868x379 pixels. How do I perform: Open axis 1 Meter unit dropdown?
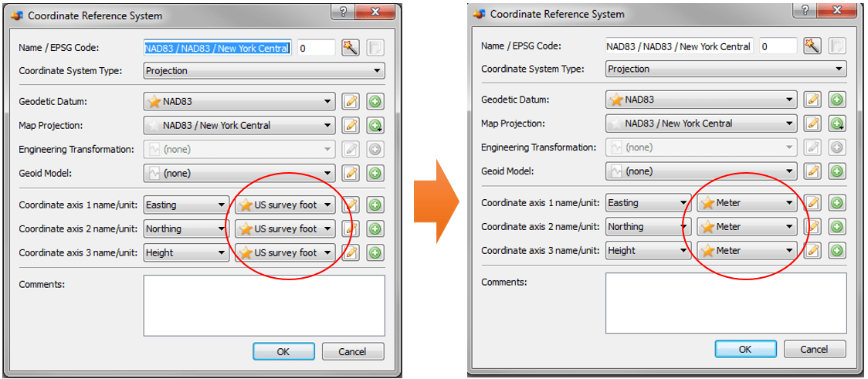tap(748, 203)
